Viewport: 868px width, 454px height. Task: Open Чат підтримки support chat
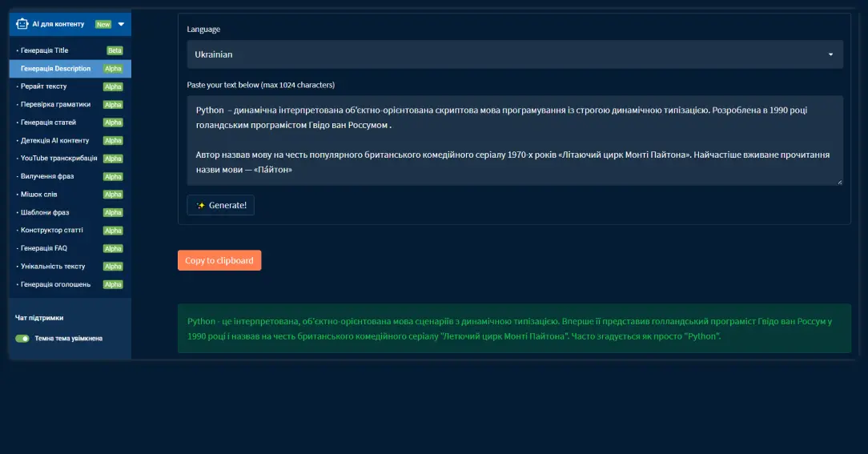[x=38, y=318]
